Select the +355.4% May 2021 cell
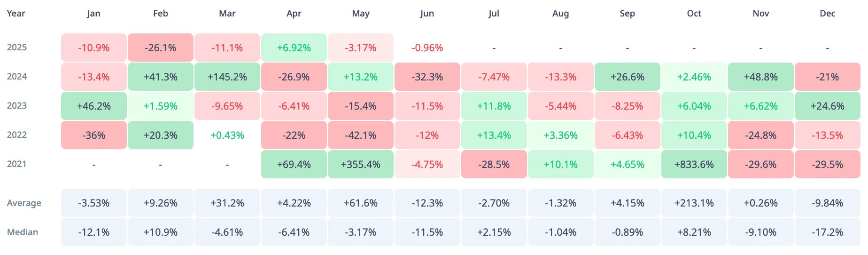Image resolution: width=868 pixels, height=255 pixels. pyautogui.click(x=360, y=165)
